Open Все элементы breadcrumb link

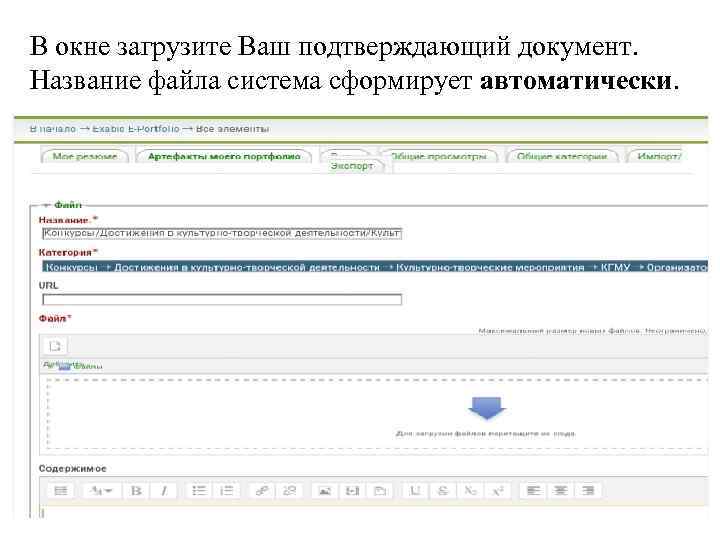click(232, 129)
